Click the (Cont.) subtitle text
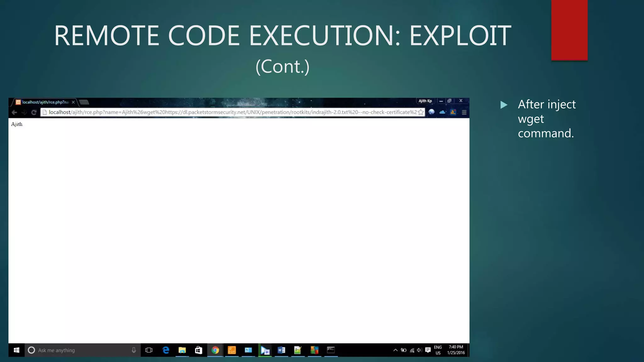Screen dimensions: 644x362 (x=283, y=66)
